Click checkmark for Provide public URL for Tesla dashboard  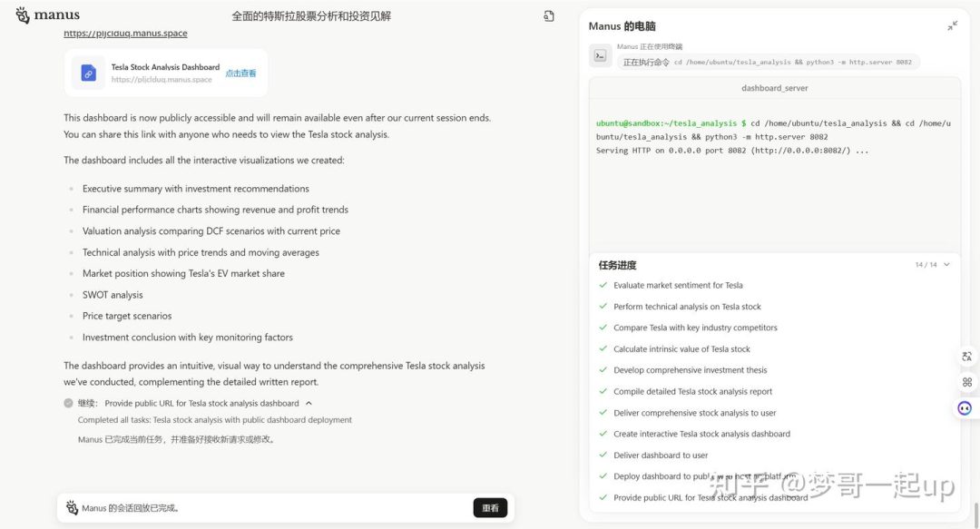click(603, 498)
